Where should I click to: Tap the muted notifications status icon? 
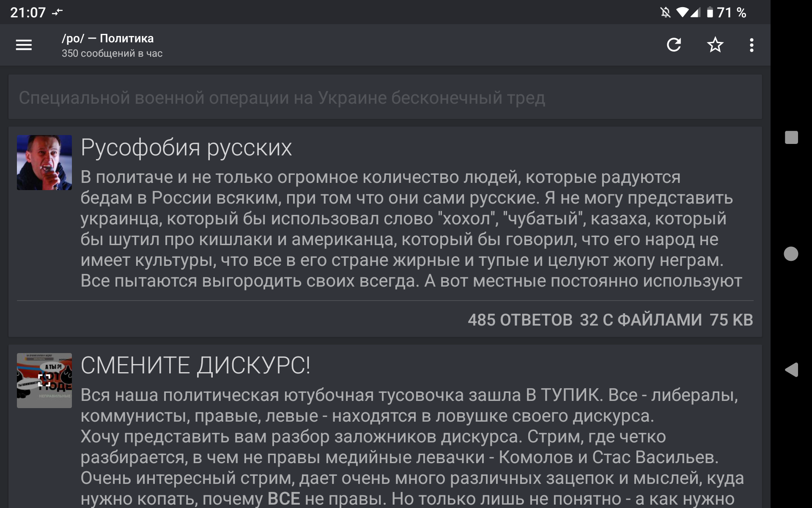[665, 12]
